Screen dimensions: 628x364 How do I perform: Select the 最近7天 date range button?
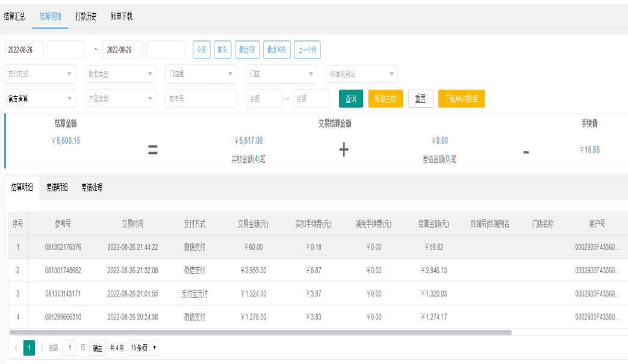(249, 49)
